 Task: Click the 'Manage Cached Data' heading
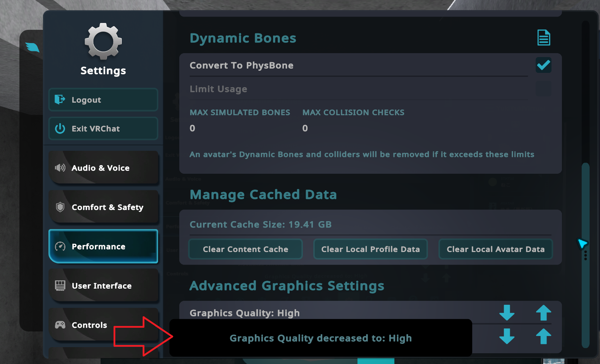[x=263, y=195]
